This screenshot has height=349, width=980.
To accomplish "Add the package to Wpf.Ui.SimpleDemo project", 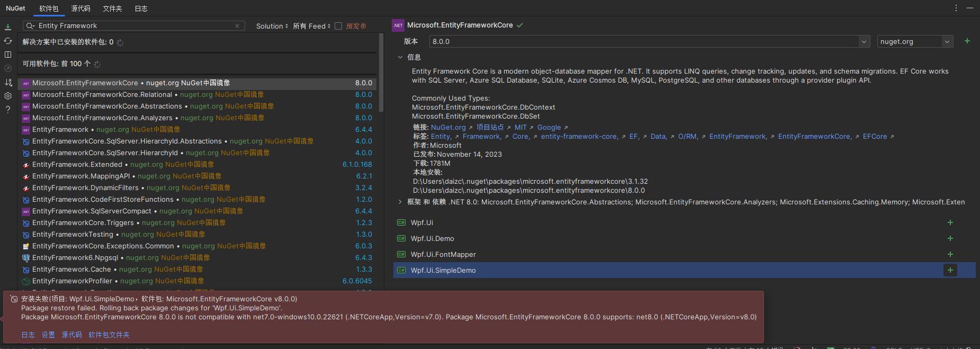I will (950, 270).
